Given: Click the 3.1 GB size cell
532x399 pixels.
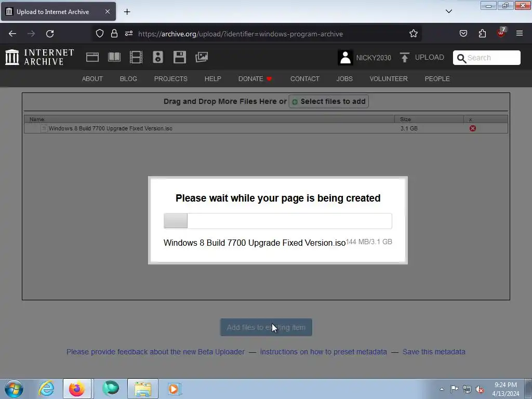Looking at the screenshot, I should point(409,129).
